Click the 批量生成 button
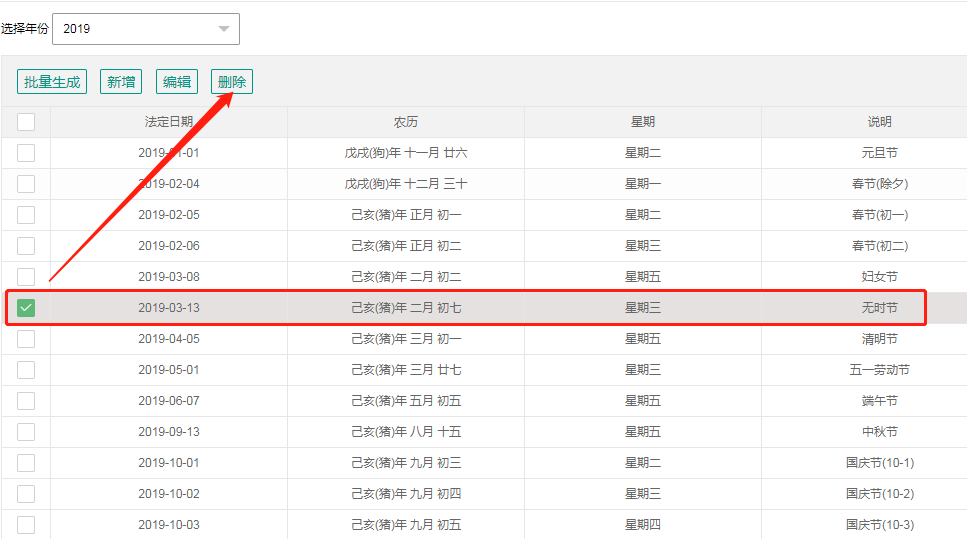 (52, 82)
